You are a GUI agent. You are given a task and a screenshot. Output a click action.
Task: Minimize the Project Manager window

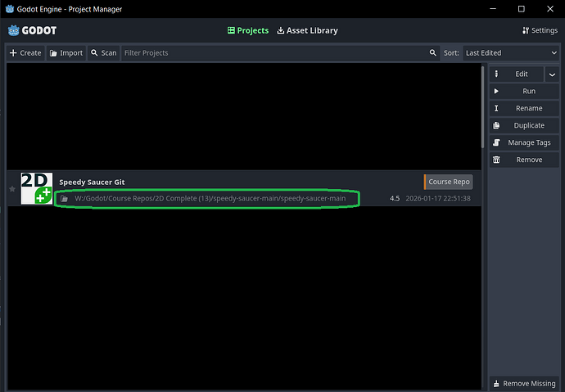pyautogui.click(x=493, y=9)
